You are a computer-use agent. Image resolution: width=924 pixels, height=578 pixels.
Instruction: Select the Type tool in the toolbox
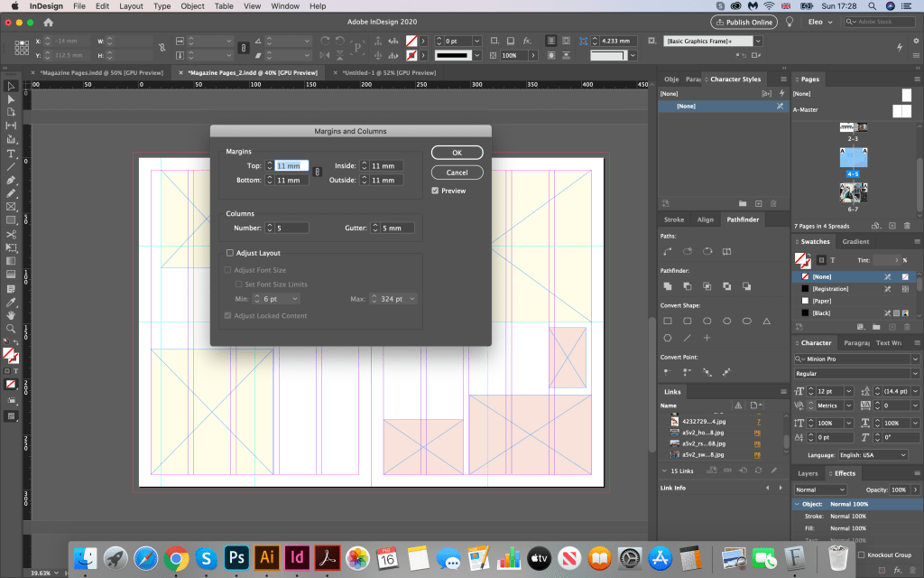coord(11,154)
